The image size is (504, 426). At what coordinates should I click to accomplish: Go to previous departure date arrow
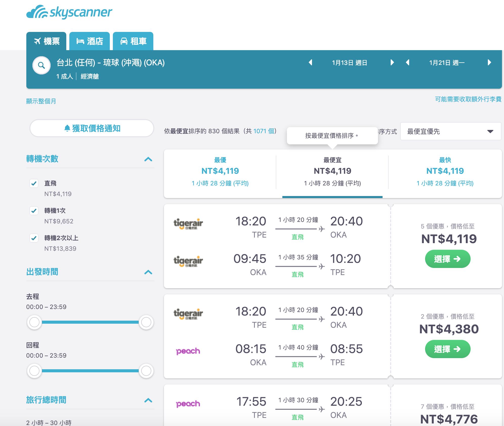click(x=310, y=63)
